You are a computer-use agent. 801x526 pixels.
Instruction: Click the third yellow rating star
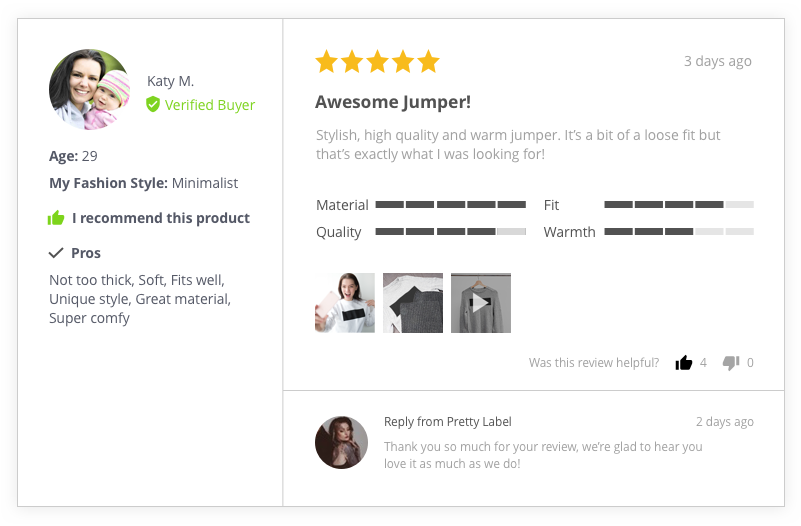tap(378, 61)
